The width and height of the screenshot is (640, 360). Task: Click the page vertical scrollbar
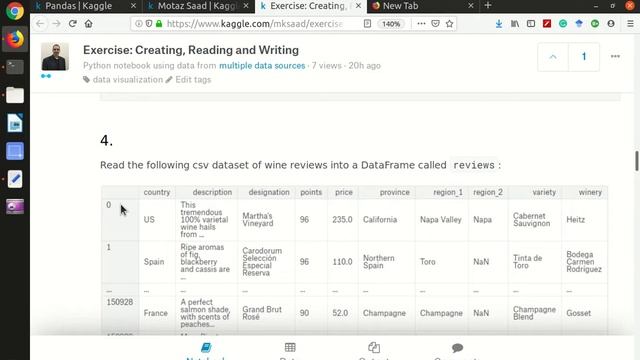pos(637,161)
